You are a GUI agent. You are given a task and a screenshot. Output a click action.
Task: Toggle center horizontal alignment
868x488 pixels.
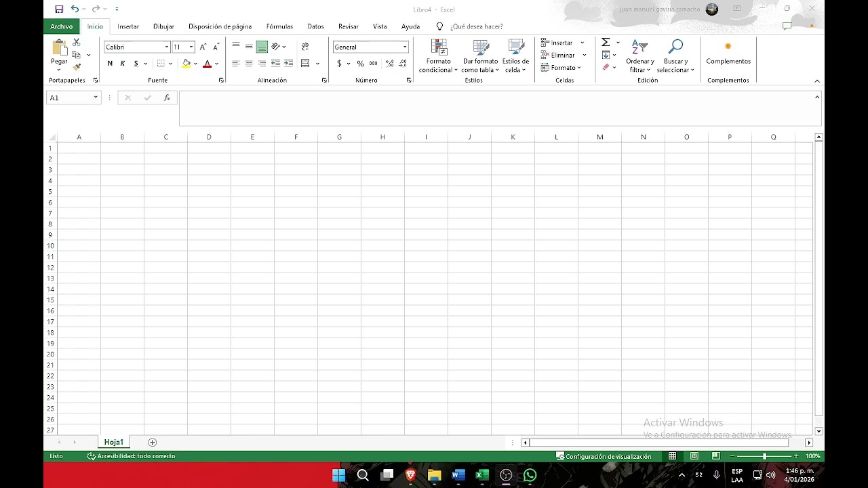[249, 64]
